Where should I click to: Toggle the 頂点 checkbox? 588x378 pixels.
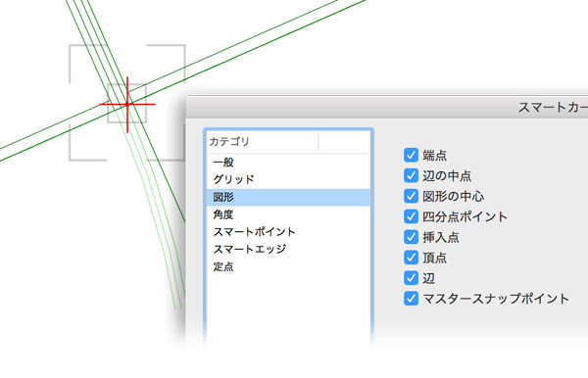(411, 258)
